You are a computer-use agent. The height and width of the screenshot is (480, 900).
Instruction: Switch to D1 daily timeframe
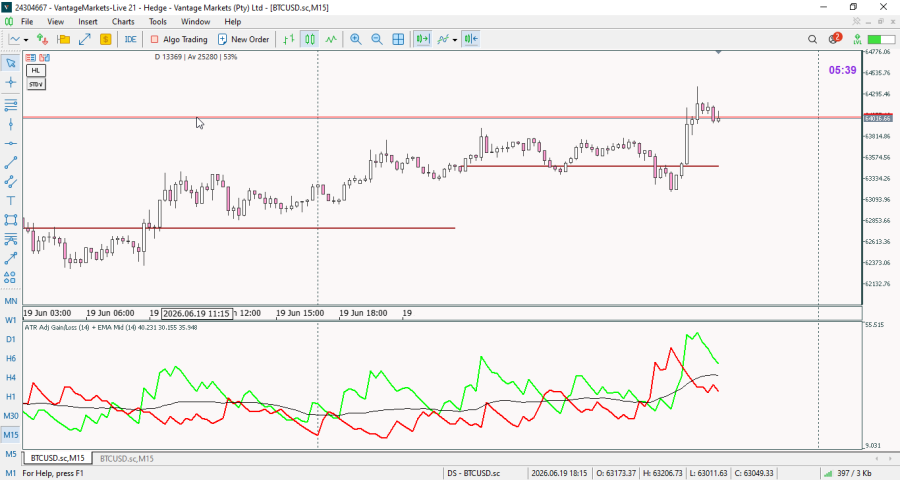click(11, 339)
